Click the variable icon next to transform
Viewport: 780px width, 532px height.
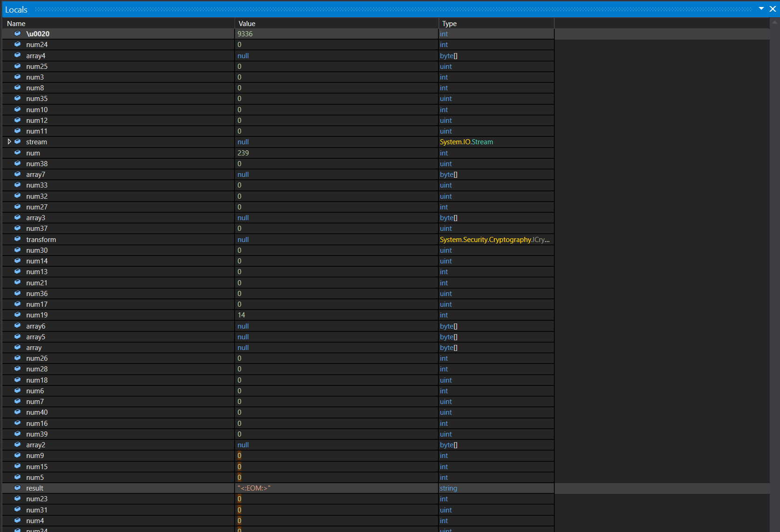(17, 239)
